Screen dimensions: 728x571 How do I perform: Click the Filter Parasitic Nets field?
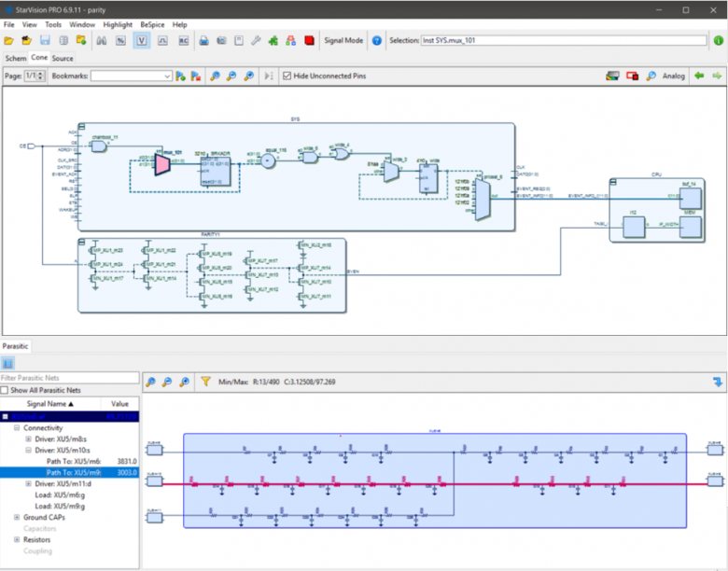tap(70, 378)
